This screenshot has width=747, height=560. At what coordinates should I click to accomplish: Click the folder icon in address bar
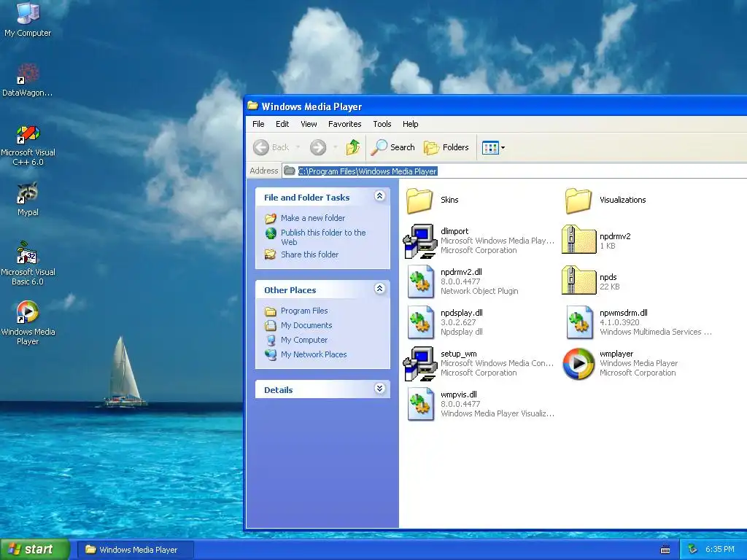289,171
